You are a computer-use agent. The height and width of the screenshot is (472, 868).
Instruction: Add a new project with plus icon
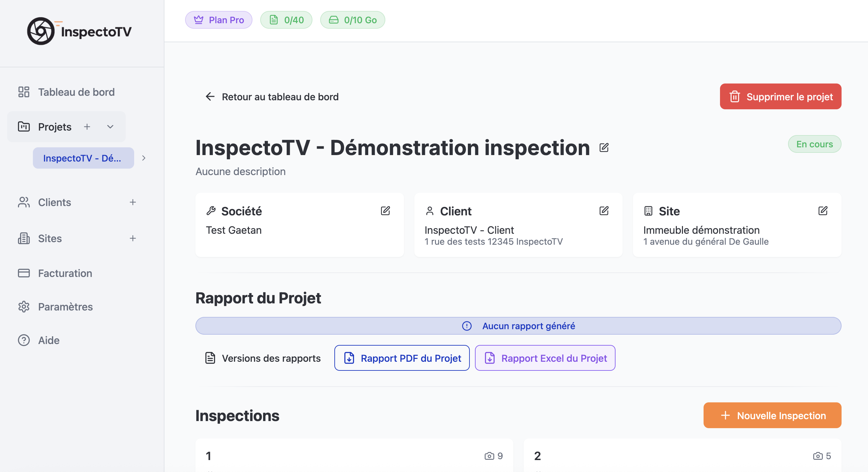tap(87, 127)
